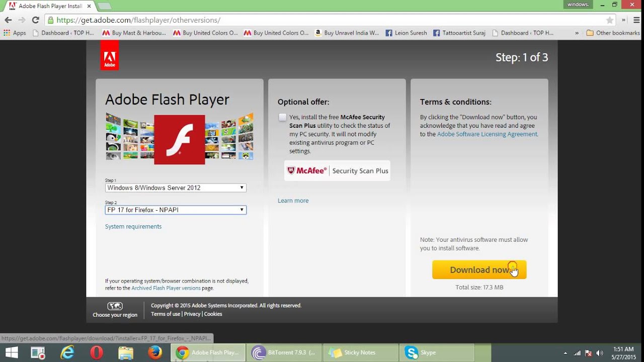Open a new tab with the blank tab button
The image size is (644, 362).
tap(104, 6)
